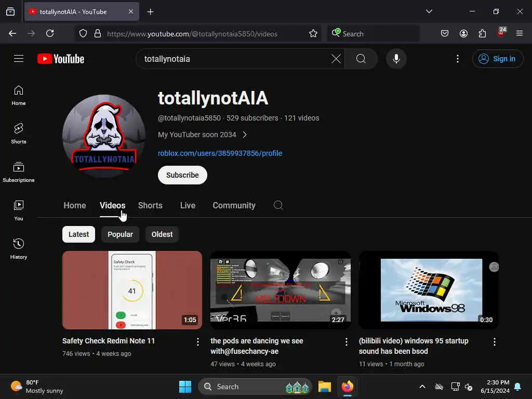Open Firefox tracking protection shield
The height and width of the screenshot is (399, 532).
tap(83, 34)
